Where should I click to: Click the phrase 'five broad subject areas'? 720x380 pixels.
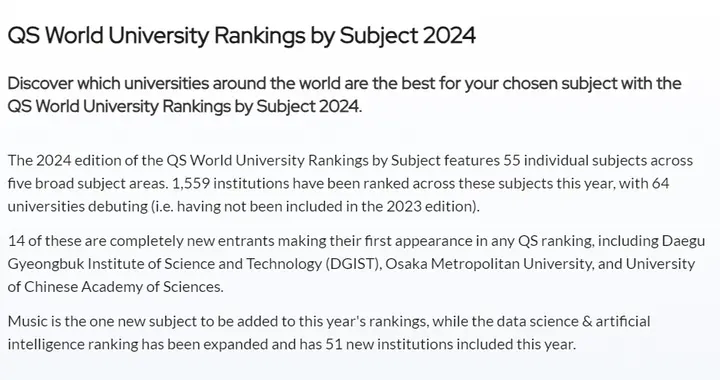(x=86, y=184)
